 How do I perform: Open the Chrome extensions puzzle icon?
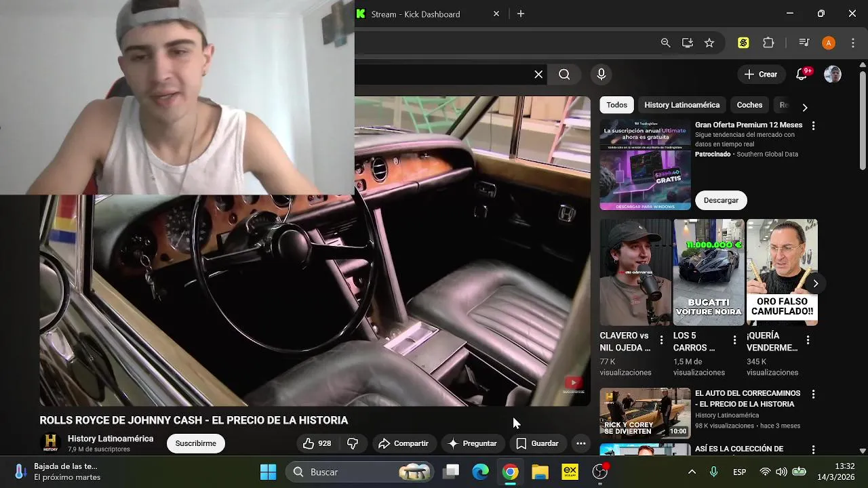768,43
